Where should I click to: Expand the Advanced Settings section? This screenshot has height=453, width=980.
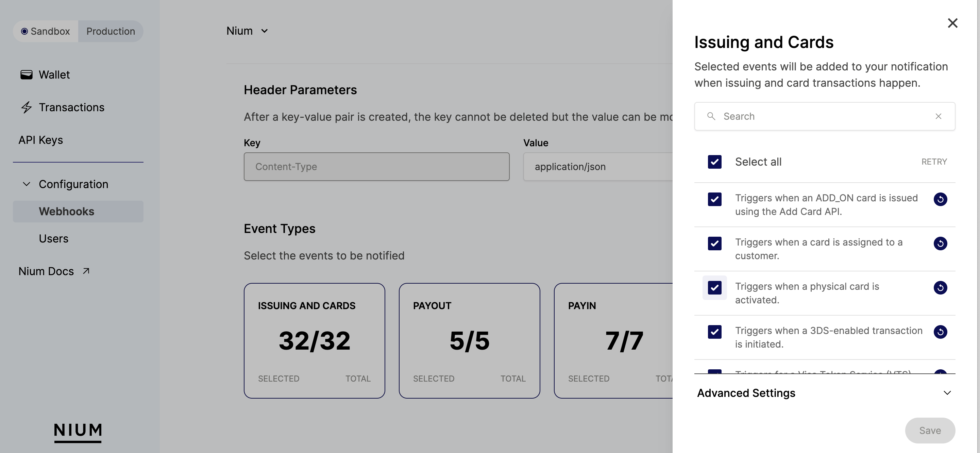824,392
